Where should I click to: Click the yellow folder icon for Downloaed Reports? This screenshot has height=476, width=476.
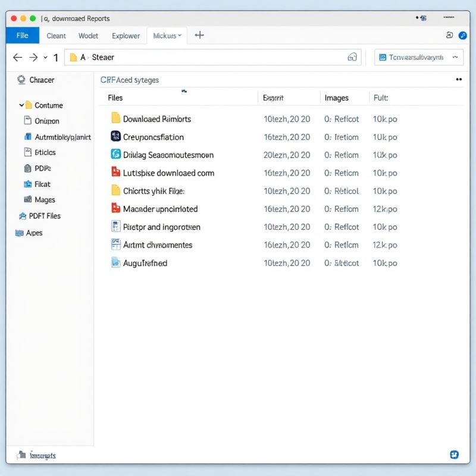click(115, 118)
